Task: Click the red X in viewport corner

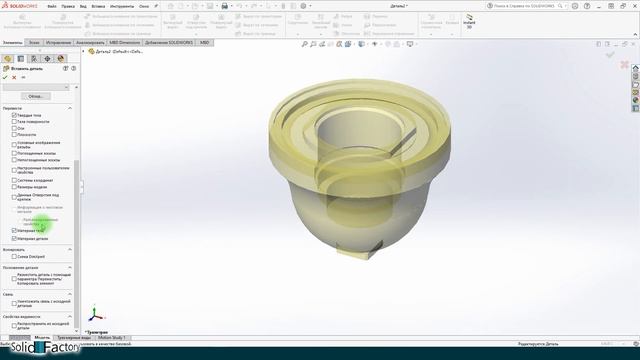Action: coord(624,64)
